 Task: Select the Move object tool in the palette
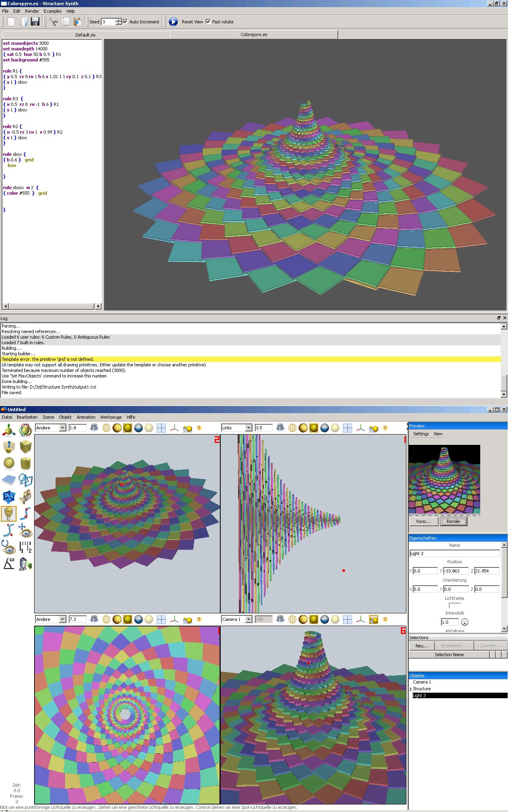coord(9,430)
